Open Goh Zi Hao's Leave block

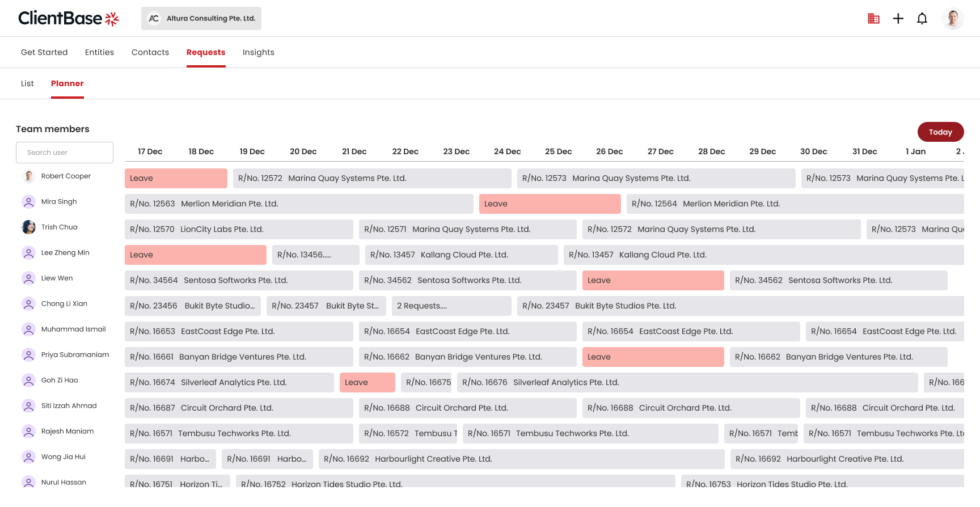(x=367, y=382)
